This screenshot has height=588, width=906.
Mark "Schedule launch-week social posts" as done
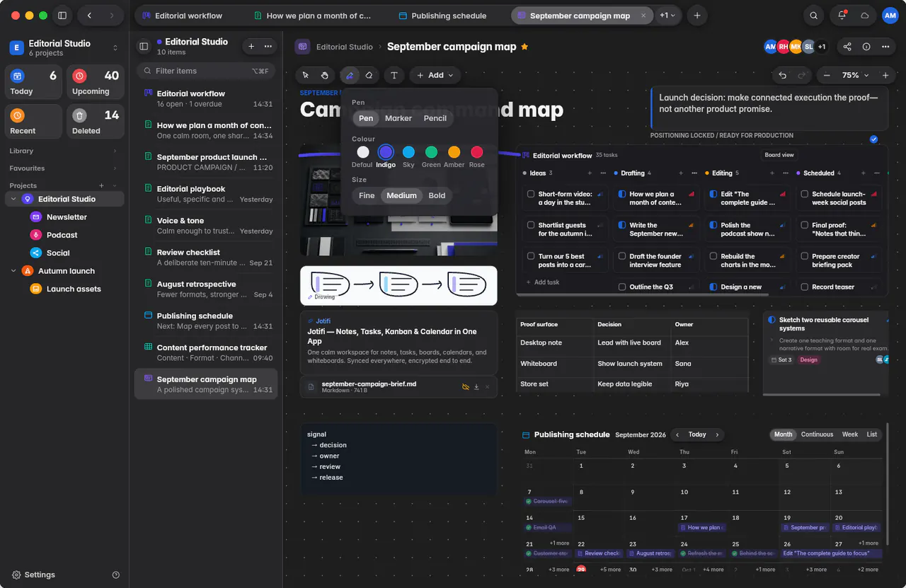click(805, 194)
